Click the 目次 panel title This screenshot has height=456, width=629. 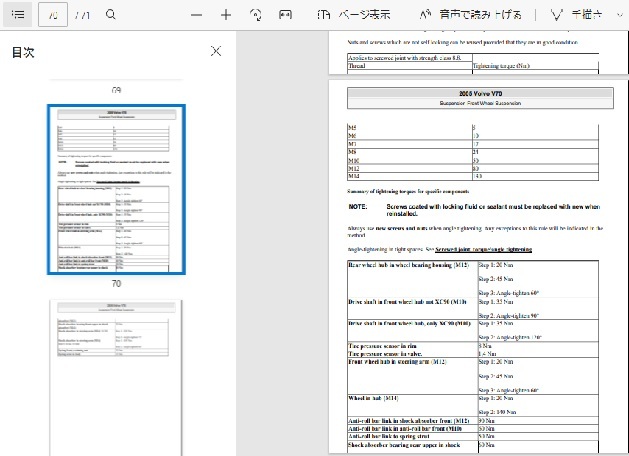23,52
